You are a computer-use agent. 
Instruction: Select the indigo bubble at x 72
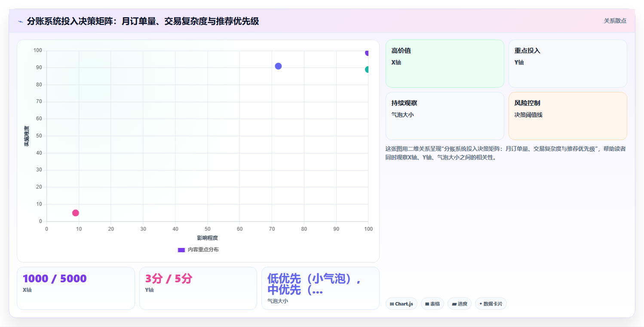(278, 66)
